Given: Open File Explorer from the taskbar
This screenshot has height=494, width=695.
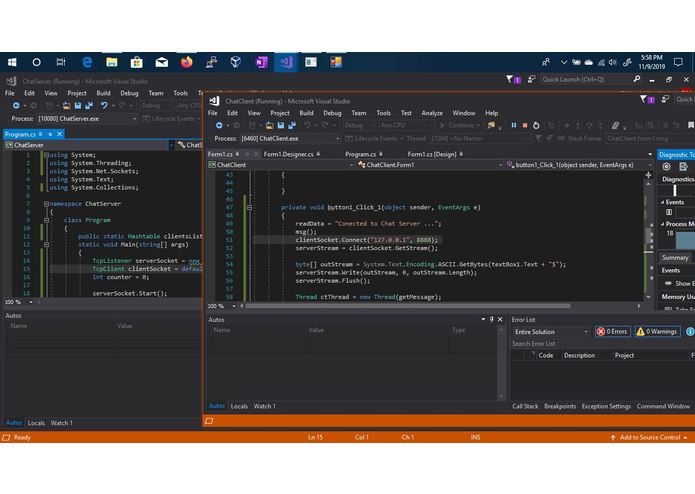Looking at the screenshot, I should pos(112,62).
